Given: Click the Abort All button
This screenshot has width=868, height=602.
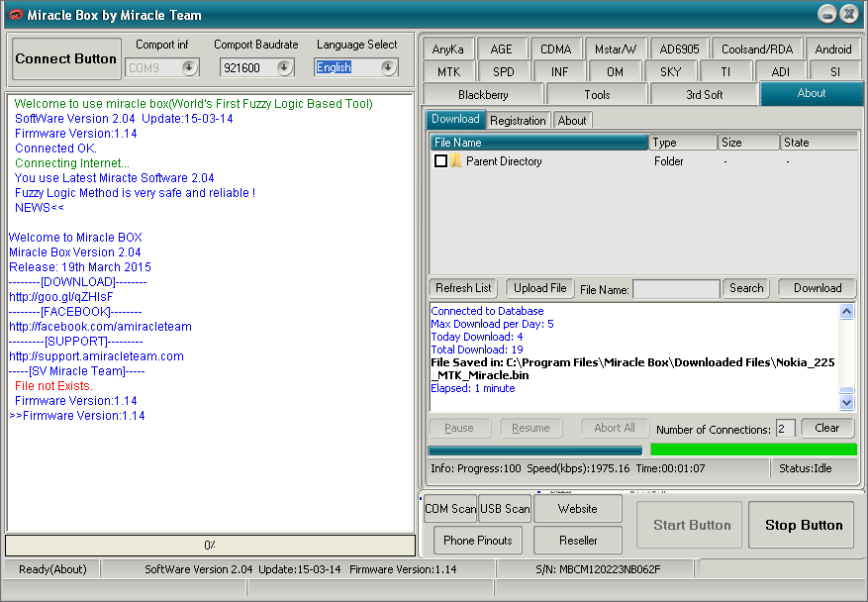Looking at the screenshot, I should pos(615,428).
